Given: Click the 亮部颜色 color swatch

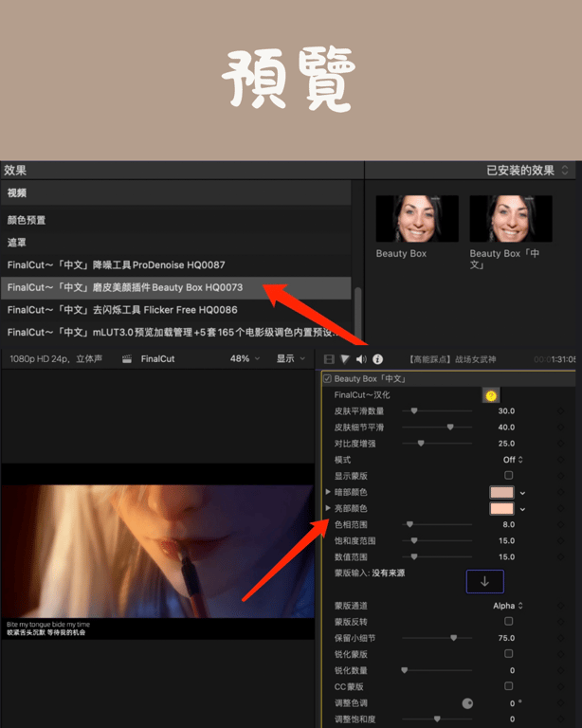Looking at the screenshot, I should [x=501, y=508].
